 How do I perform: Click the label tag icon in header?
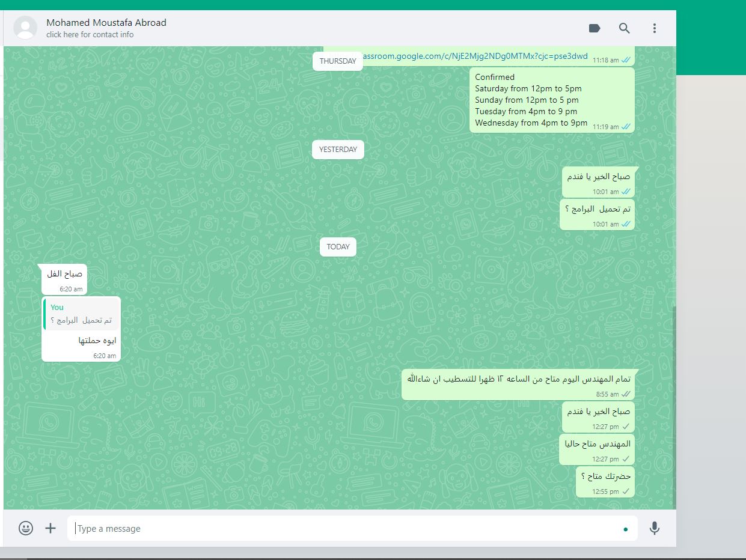pyautogui.click(x=595, y=28)
